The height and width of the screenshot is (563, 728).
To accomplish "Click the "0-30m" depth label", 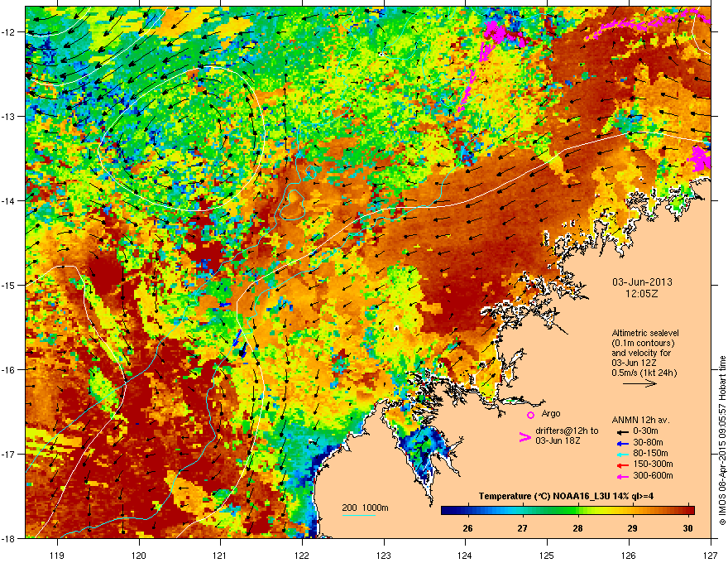I will pyautogui.click(x=645, y=431).
